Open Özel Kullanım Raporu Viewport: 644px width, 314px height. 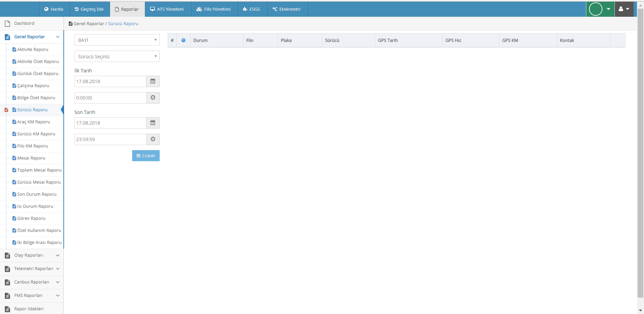tap(39, 230)
